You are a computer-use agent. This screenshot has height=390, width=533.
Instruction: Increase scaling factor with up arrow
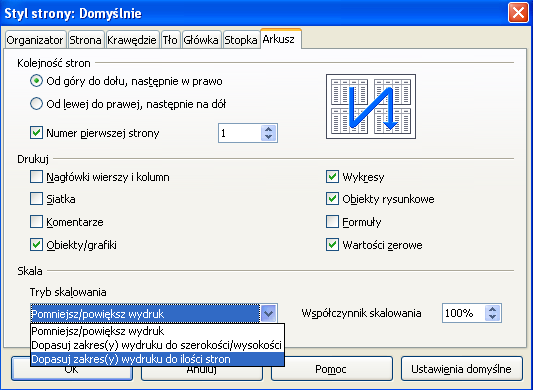(493, 309)
